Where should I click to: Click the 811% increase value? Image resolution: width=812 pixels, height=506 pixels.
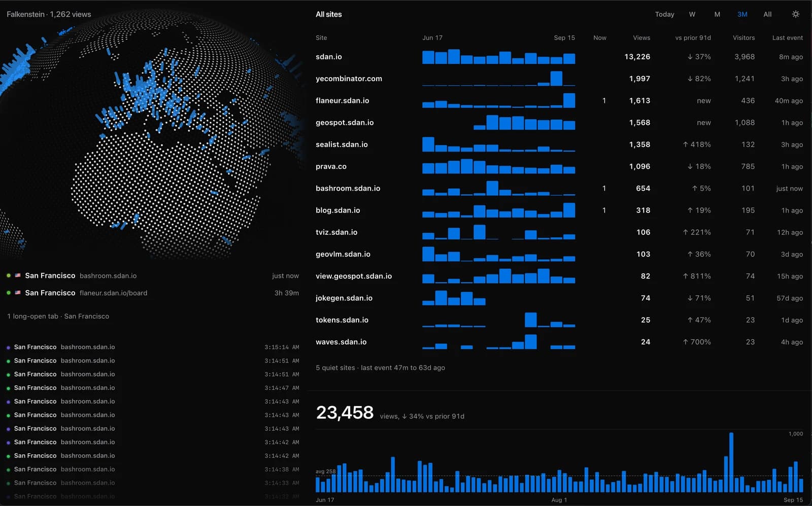[696, 276]
